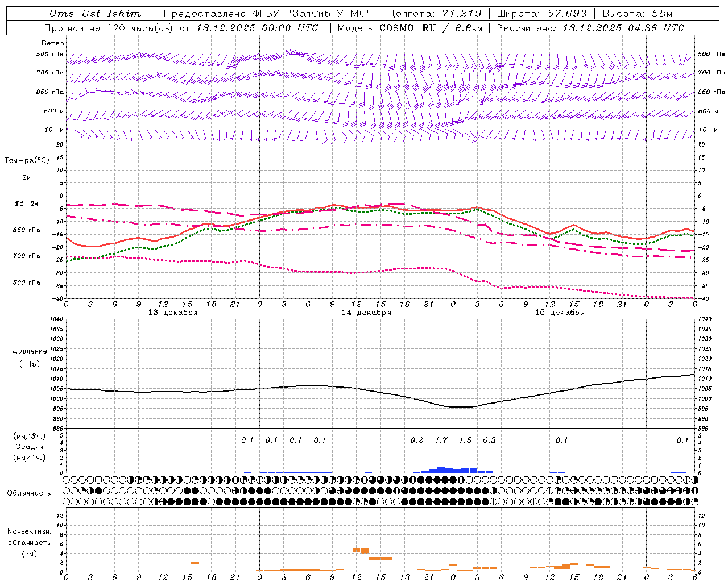Click the station name Oms_Ust_Ishim
Screen dimensions: 728x582
[x=95, y=14]
